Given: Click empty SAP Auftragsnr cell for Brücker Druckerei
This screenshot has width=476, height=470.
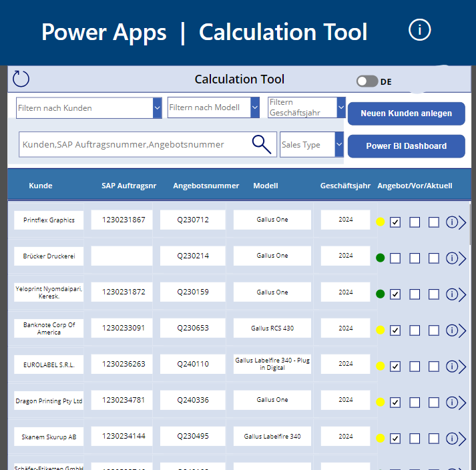Looking at the screenshot, I should 122,256.
